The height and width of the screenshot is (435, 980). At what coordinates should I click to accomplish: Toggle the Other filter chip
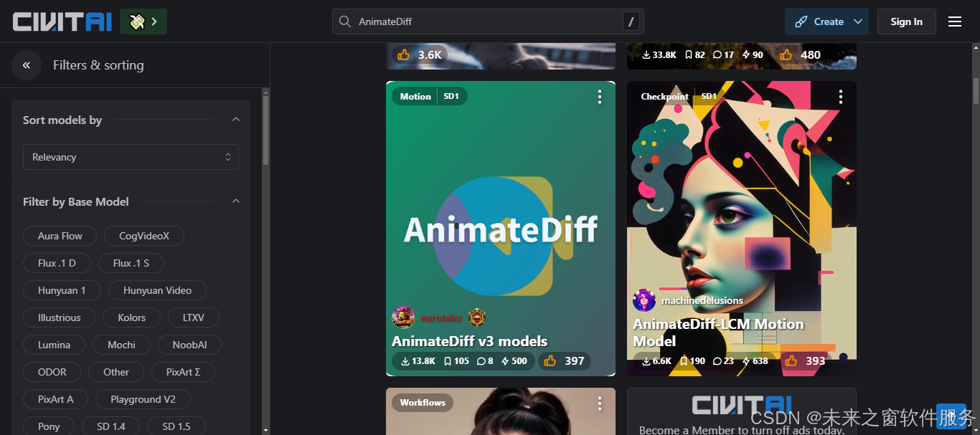coord(116,372)
